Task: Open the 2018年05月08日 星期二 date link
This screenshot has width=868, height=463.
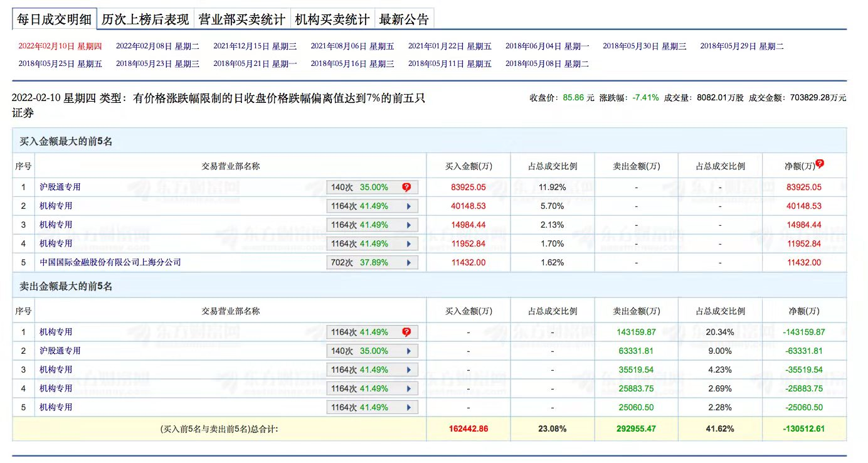Action: pos(547,63)
